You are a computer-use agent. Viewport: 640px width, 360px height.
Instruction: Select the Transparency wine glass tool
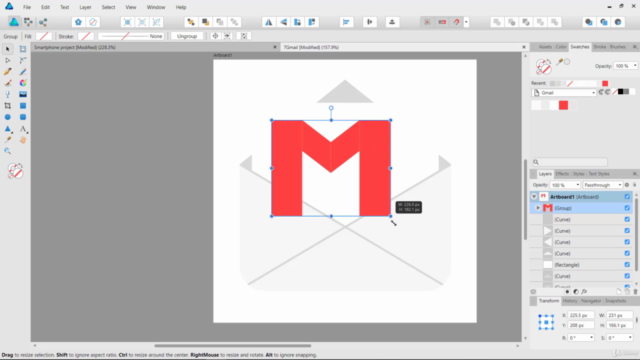coord(7,94)
